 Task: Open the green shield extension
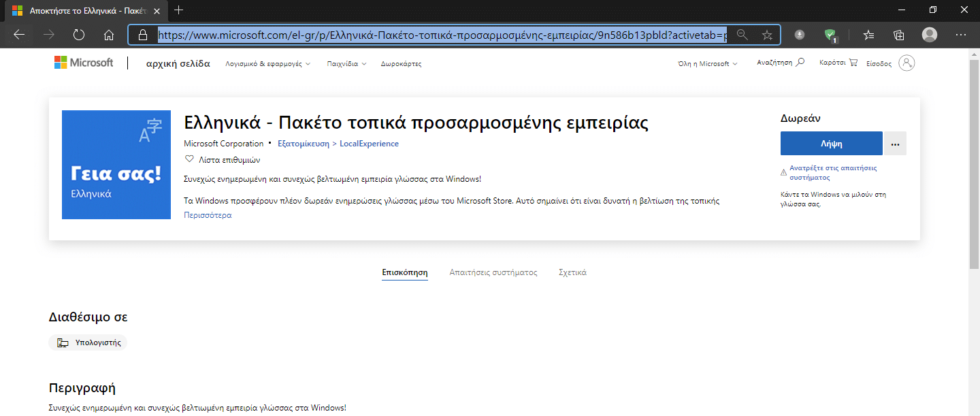point(830,35)
